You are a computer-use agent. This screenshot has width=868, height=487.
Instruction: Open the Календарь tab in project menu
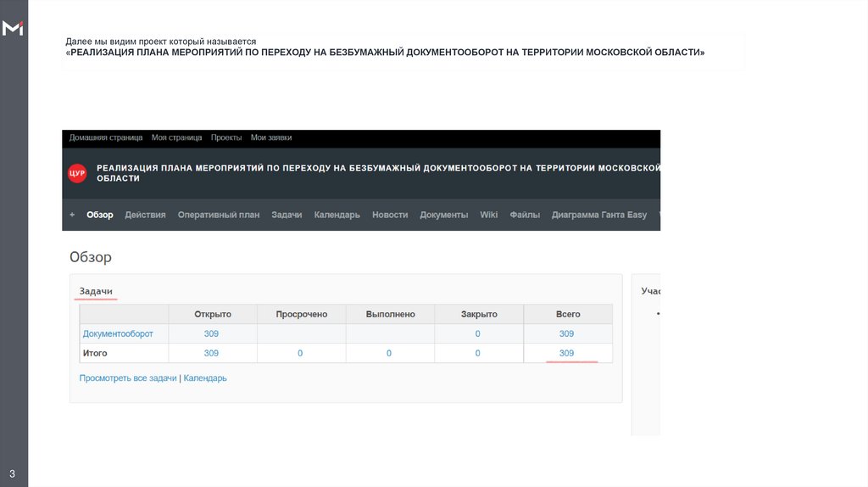(337, 215)
